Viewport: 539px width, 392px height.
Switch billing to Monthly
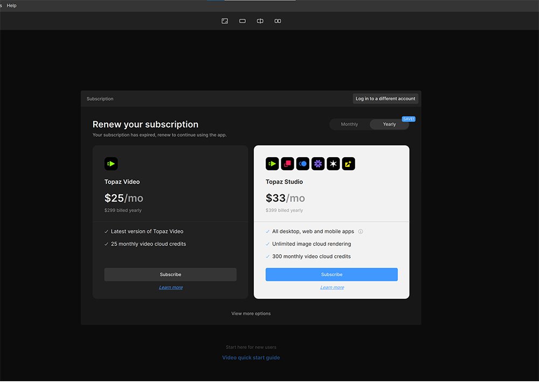349,124
